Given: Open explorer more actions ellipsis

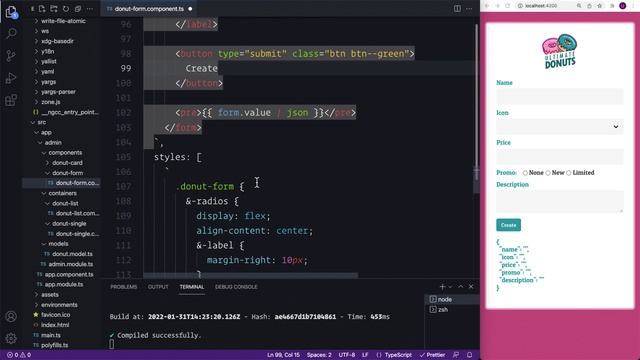Looking at the screenshot, I should [x=89, y=9].
